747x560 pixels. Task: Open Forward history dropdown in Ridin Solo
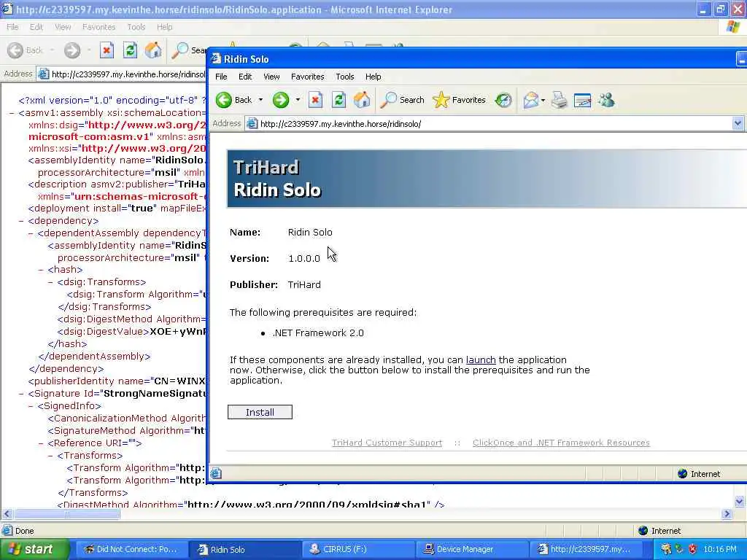pos(298,100)
